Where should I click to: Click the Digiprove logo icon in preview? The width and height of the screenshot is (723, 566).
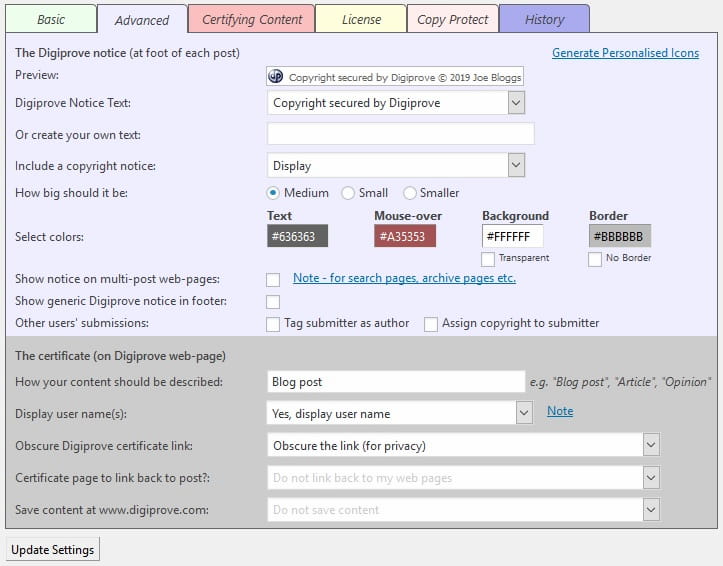pyautogui.click(x=276, y=76)
